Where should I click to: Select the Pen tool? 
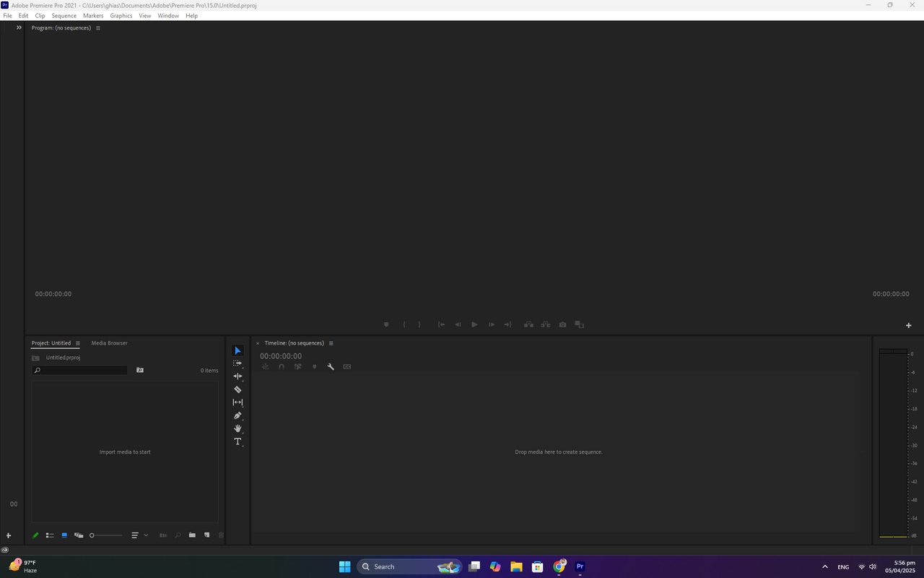tap(237, 415)
